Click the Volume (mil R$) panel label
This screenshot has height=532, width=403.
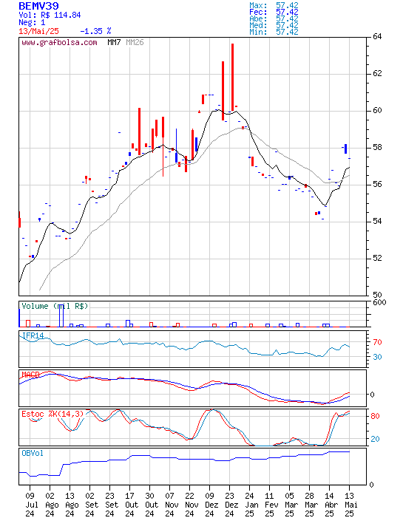click(55, 306)
